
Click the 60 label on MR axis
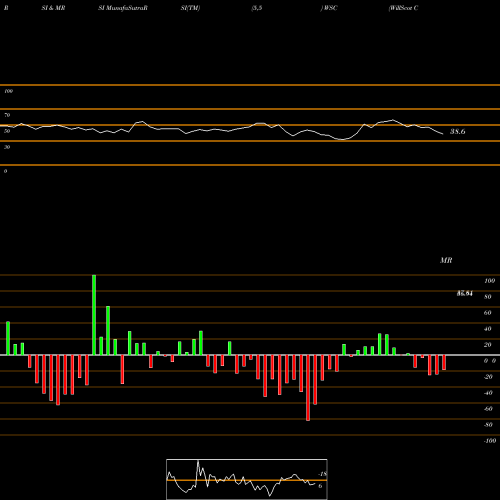[487, 313]
